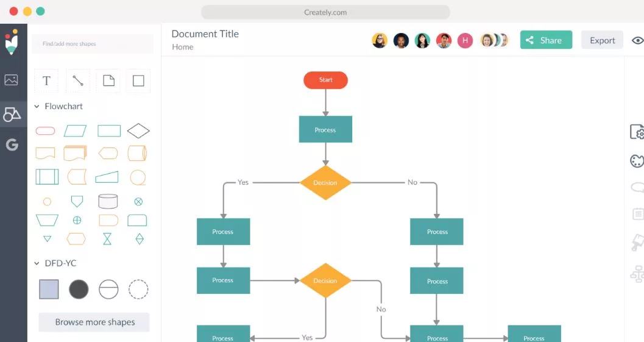The width and height of the screenshot is (644, 342).
Task: Pick the manual input shape
Action: (107, 177)
